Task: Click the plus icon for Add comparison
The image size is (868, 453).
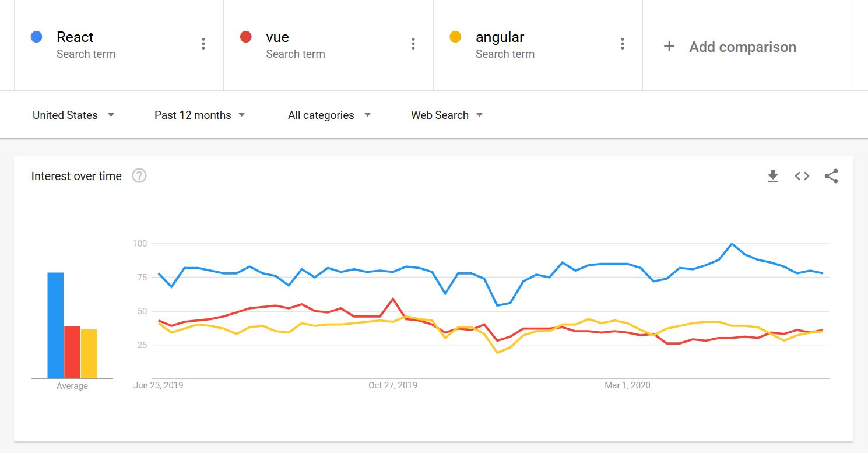Action: [669, 47]
